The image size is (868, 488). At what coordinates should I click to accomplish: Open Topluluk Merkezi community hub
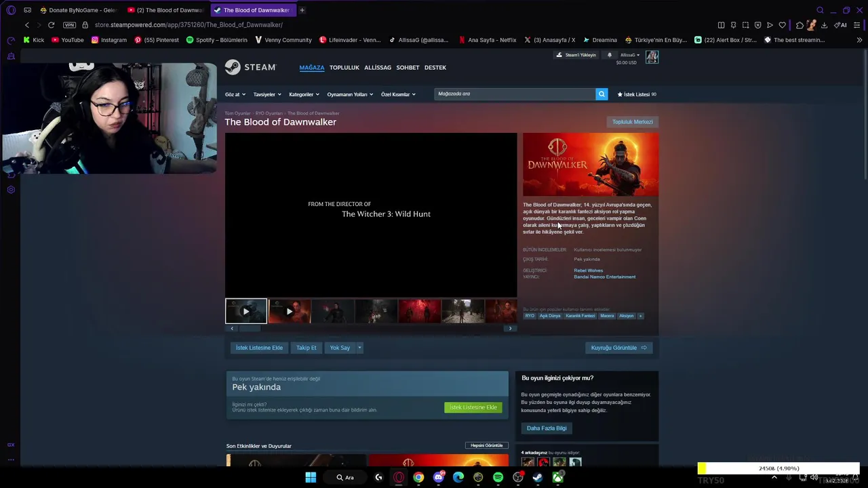pos(633,122)
